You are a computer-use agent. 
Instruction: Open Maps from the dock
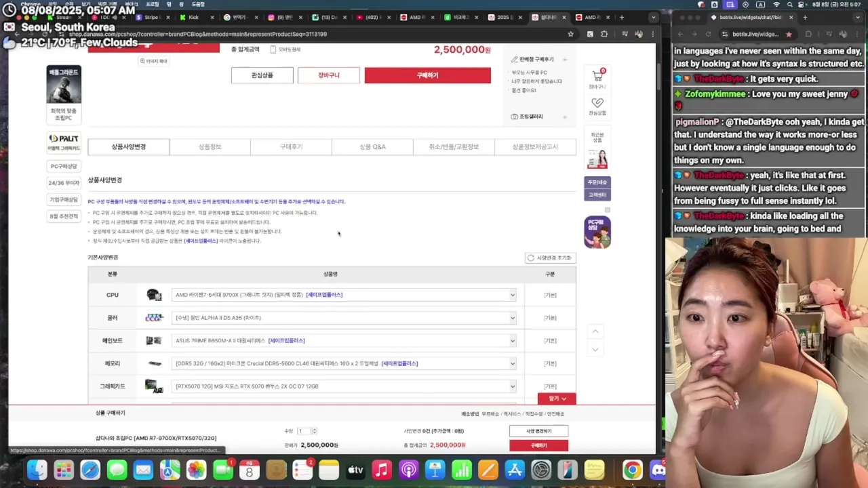(x=170, y=470)
